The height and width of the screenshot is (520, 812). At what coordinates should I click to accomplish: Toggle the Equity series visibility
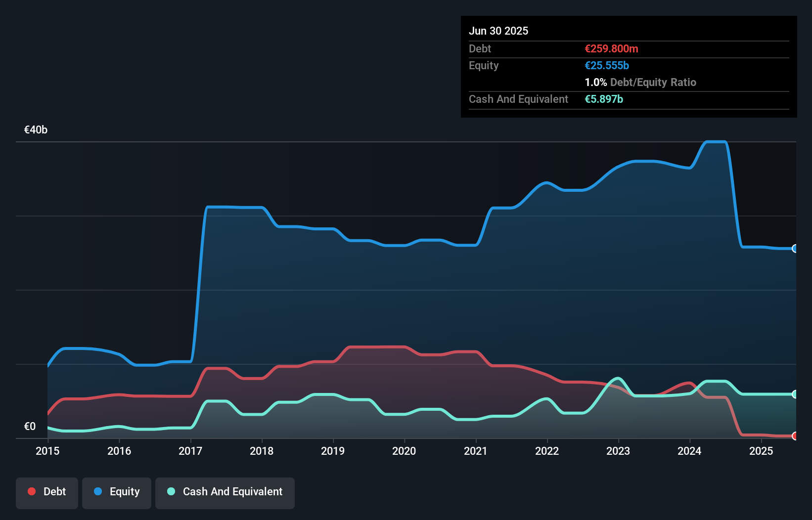click(x=117, y=493)
